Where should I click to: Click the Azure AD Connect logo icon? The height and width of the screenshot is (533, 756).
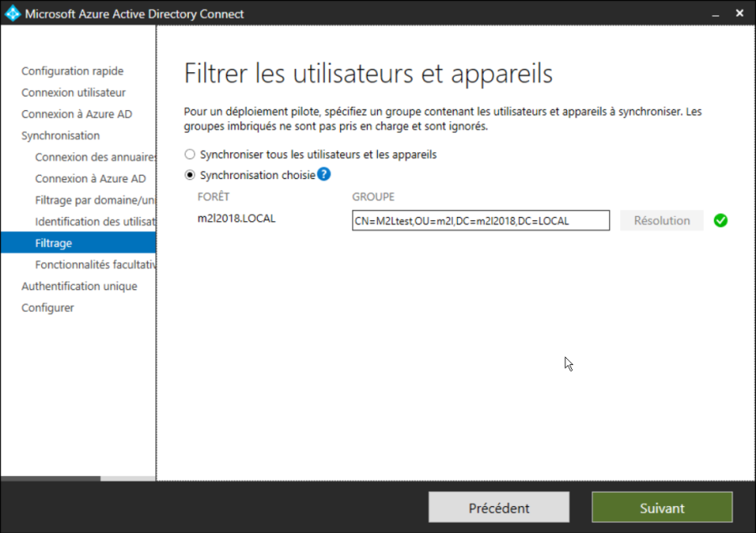[13, 13]
